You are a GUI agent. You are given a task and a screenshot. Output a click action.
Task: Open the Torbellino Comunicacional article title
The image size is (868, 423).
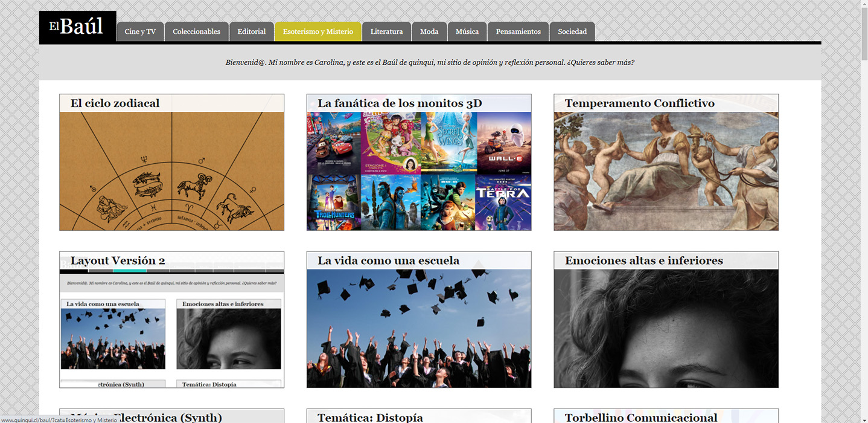(641, 417)
